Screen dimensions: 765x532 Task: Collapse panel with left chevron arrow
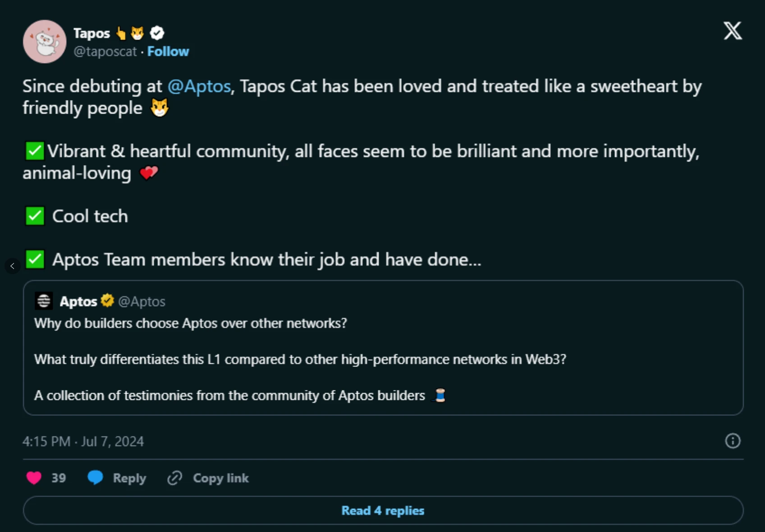[x=12, y=266]
